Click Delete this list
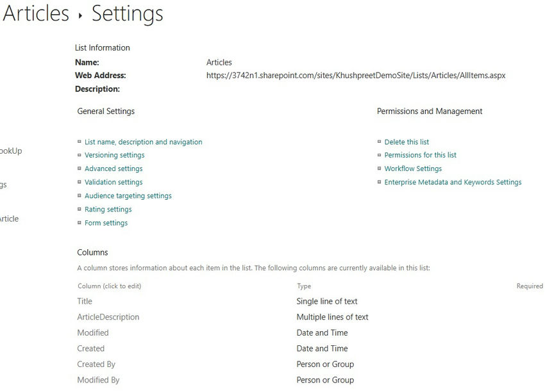This screenshot has height=392, width=545. click(407, 142)
